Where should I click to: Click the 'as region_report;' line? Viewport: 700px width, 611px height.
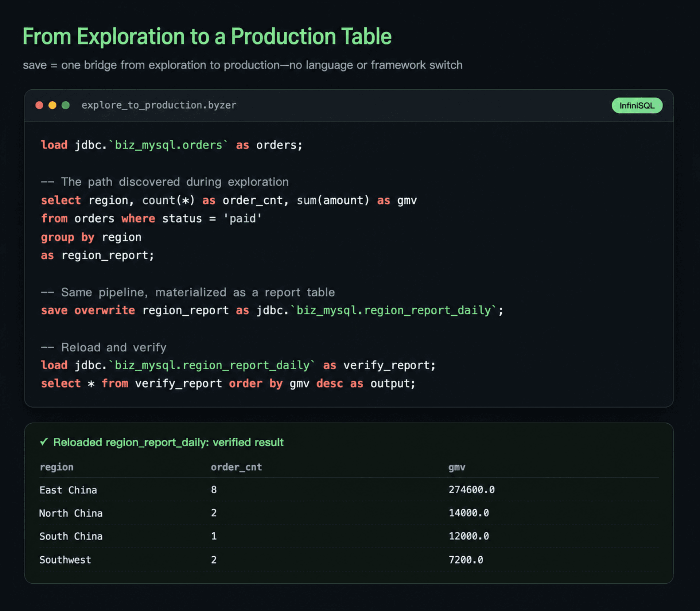(97, 255)
